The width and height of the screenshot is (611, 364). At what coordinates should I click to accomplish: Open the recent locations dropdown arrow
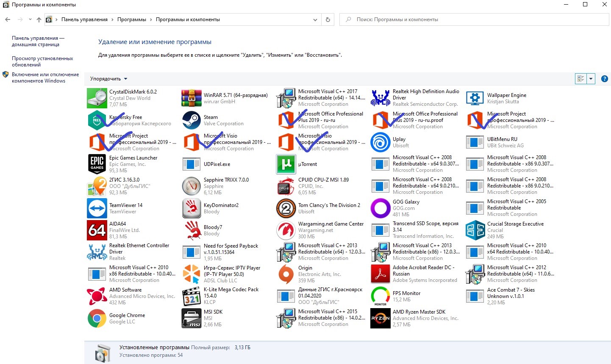click(x=30, y=19)
